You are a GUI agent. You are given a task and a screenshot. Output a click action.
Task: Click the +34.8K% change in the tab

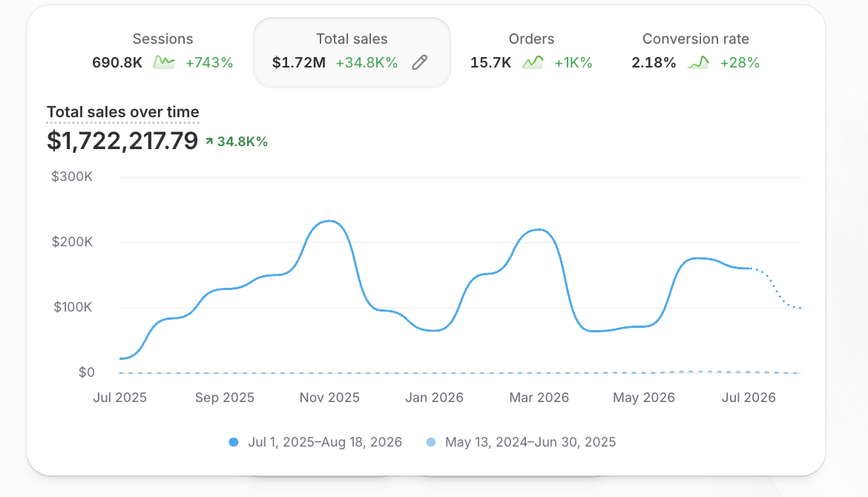(x=366, y=62)
